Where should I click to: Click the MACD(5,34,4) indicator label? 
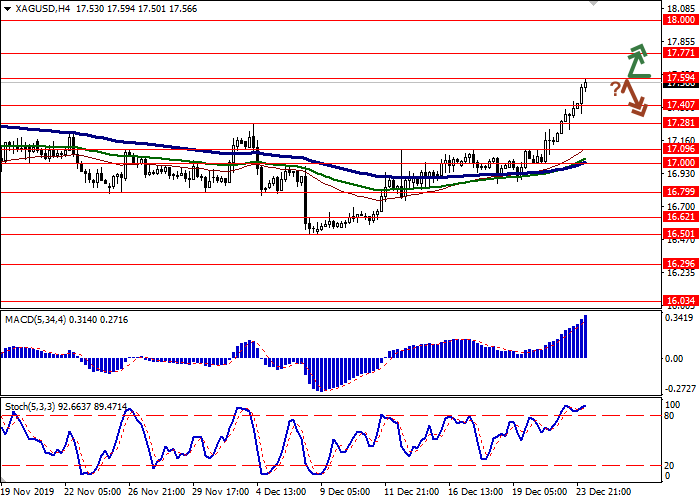point(35,319)
